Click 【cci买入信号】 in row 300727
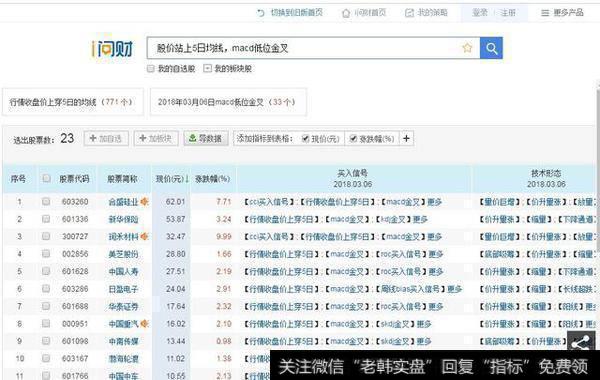This screenshot has height=380, width=600. pos(270,237)
